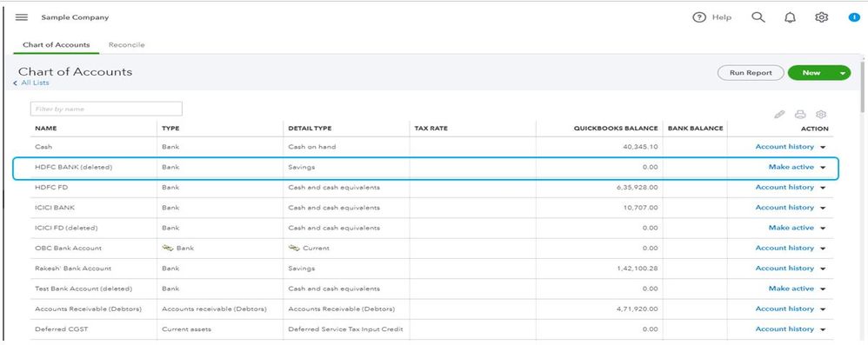The width and height of the screenshot is (868, 345).
Task: Open the gear settings in top bar
Action: (x=822, y=17)
